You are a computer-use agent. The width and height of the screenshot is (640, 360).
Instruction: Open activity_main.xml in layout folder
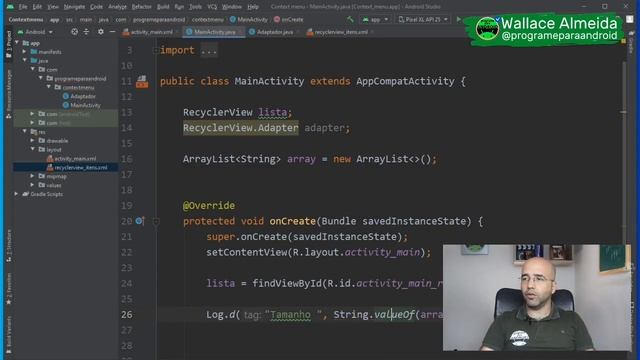click(x=72, y=158)
